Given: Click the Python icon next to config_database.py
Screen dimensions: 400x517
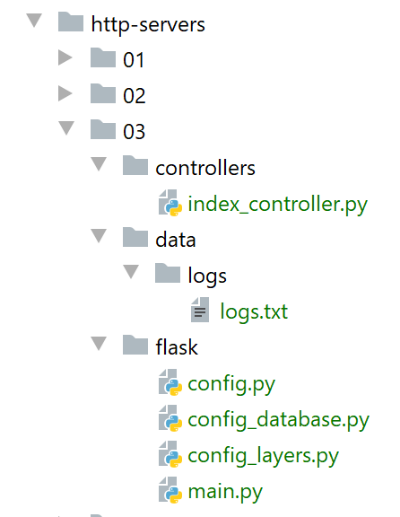Looking at the screenshot, I should click(x=170, y=418).
